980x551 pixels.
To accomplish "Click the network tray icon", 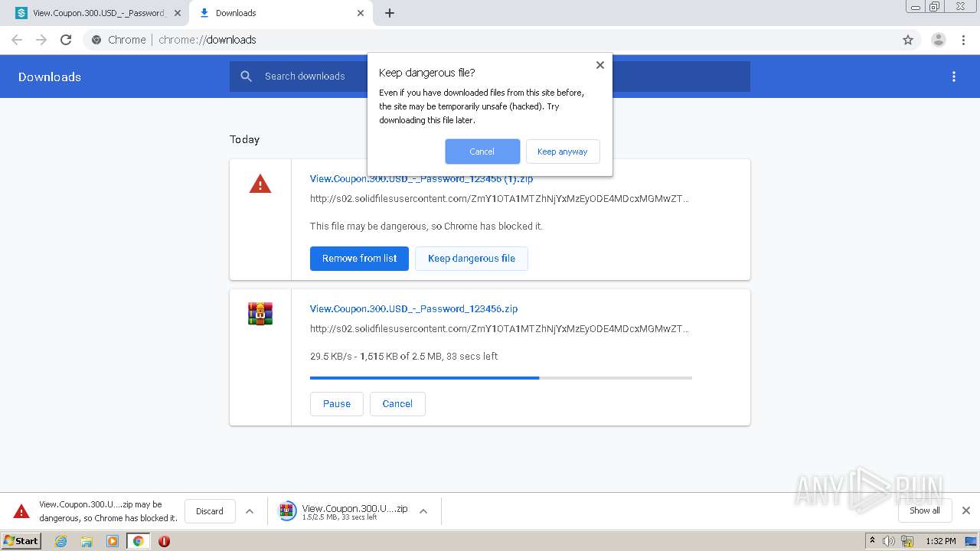I will 907,541.
